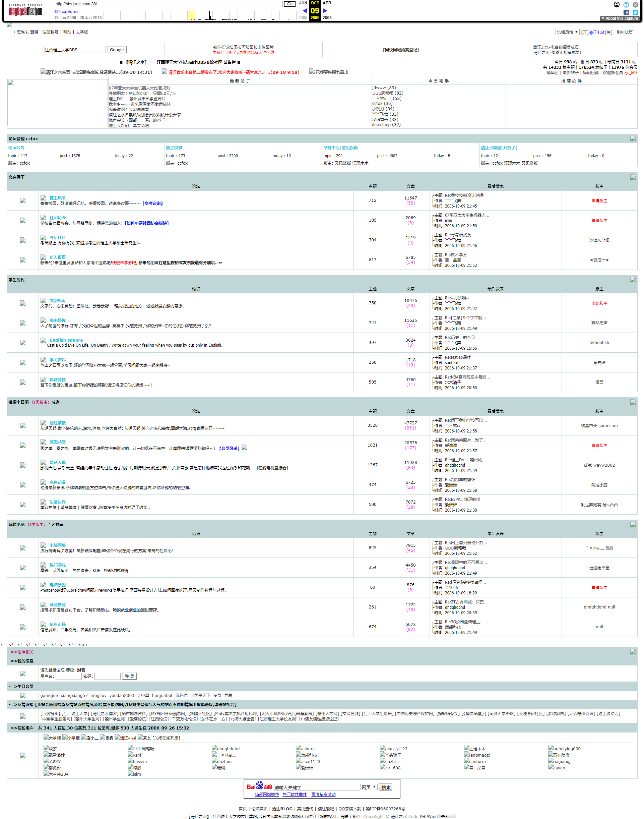
Task: Open 登录 in top menu
Action: 34,32
